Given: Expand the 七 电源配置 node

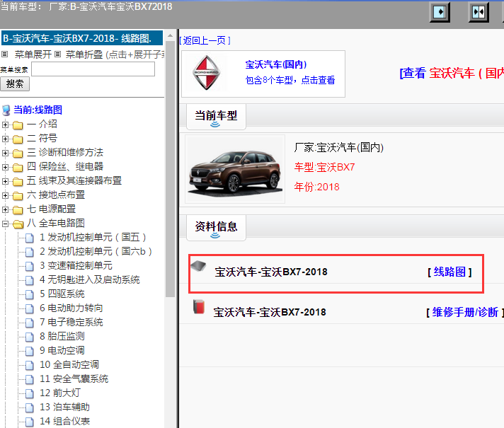Looking at the screenshot, I should pyautogui.click(x=5, y=209).
